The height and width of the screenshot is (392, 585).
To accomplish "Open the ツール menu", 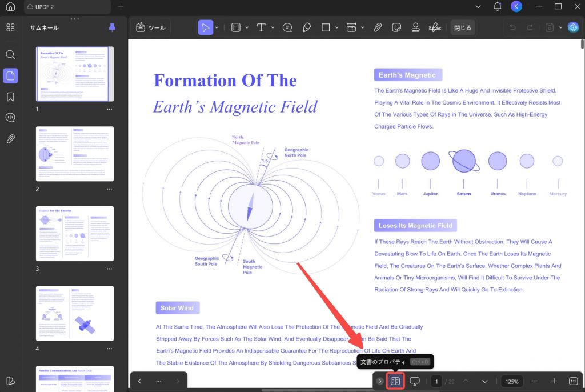I will [151, 27].
